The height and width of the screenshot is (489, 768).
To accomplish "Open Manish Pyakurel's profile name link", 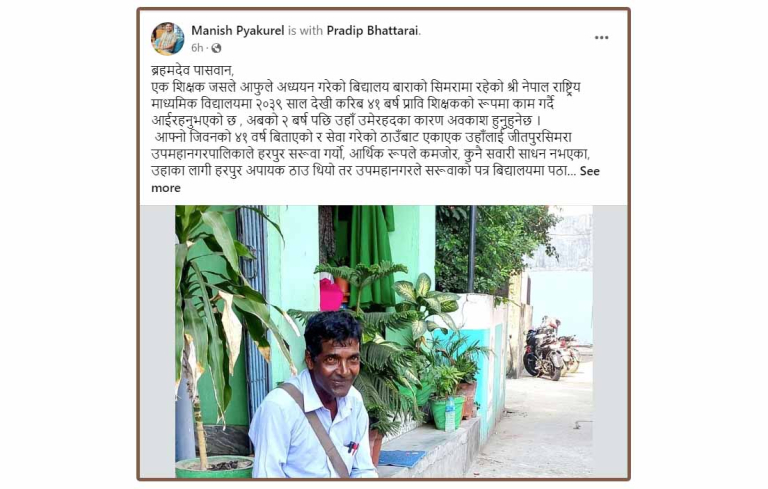I will click(238, 31).
